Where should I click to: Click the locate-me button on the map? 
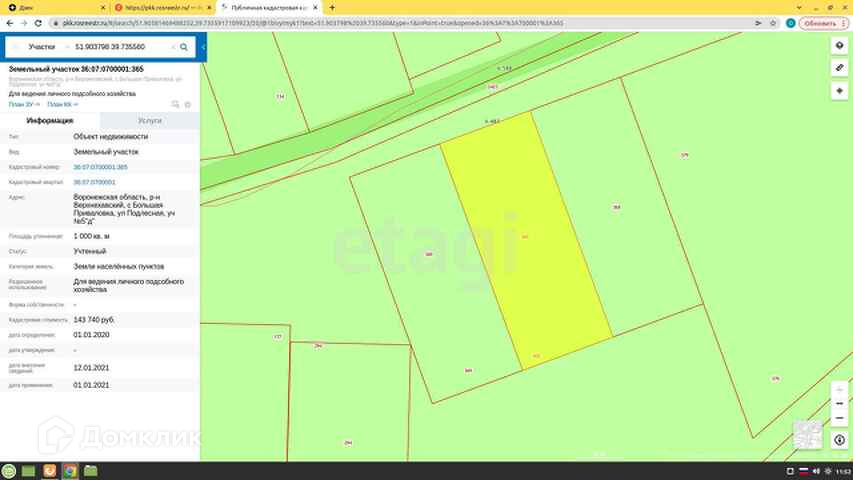(839, 91)
